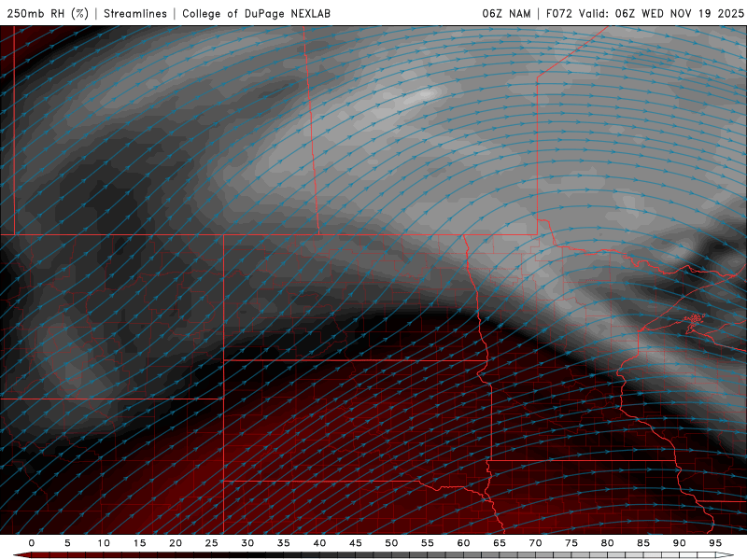
Task: Click the "65" label on the color scale
Action: coord(500,543)
